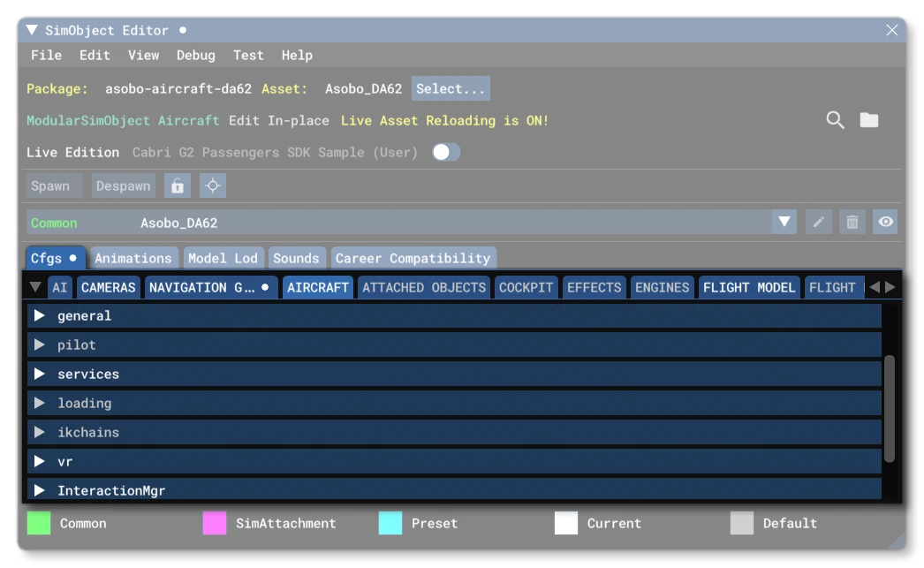Open the Help menu
Viewport: 924px width, 568px height.
297,56
